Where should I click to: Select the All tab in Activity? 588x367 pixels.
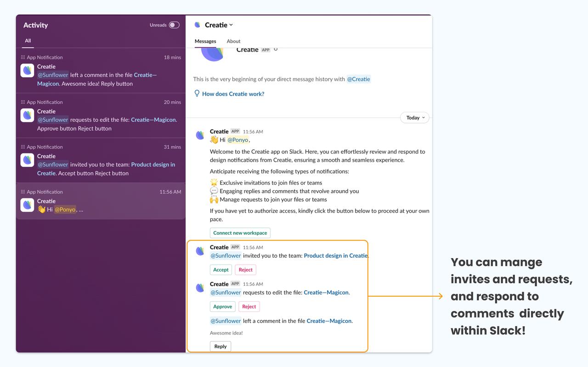click(x=28, y=40)
